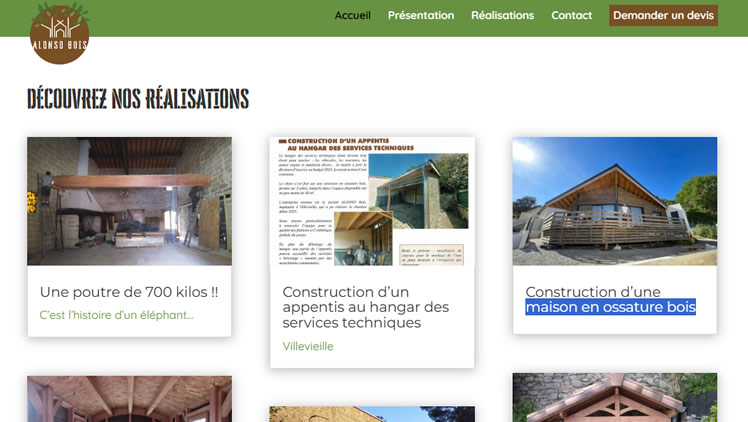Open the 700 kilo beam workshop photo

point(129,201)
